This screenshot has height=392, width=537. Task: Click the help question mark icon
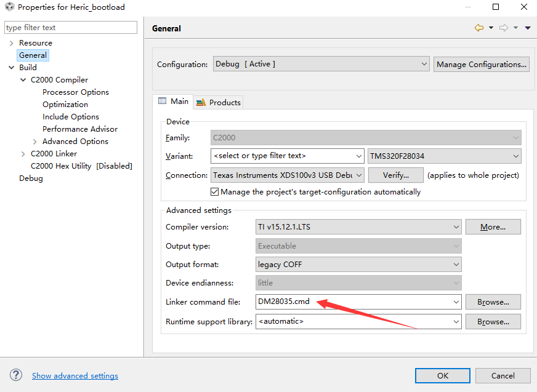[16, 375]
